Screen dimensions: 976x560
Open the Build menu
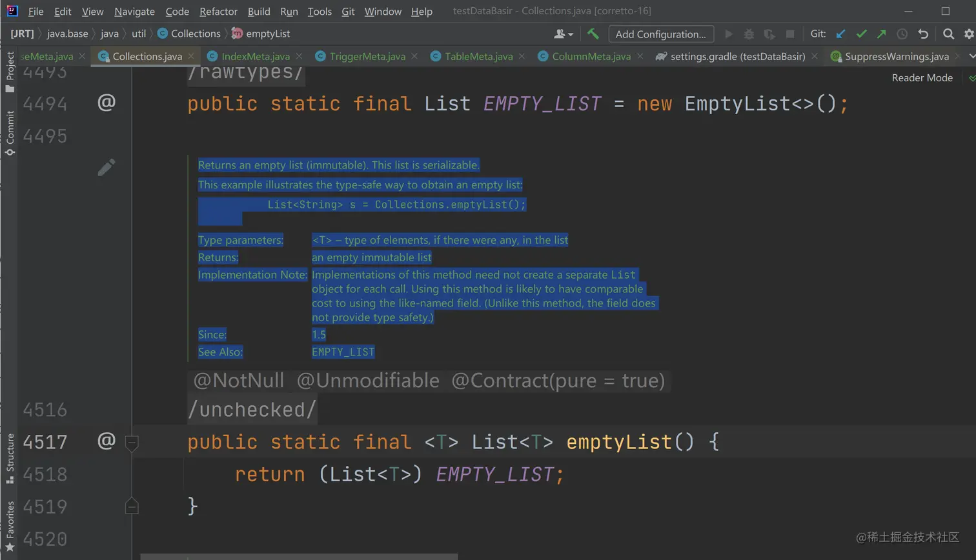click(x=259, y=12)
